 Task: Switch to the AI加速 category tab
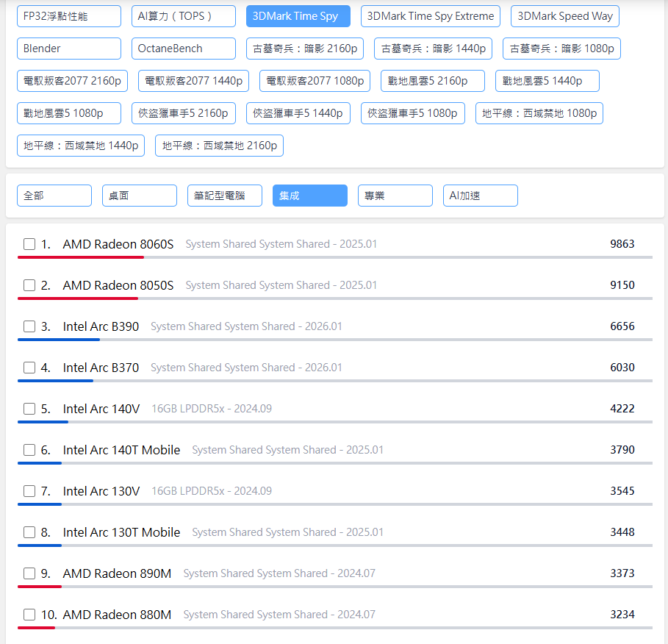click(x=481, y=196)
